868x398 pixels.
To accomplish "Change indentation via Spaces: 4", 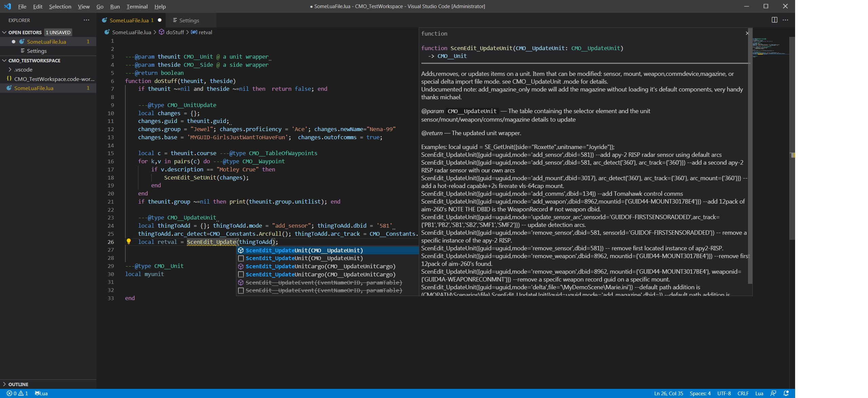I will (x=700, y=393).
